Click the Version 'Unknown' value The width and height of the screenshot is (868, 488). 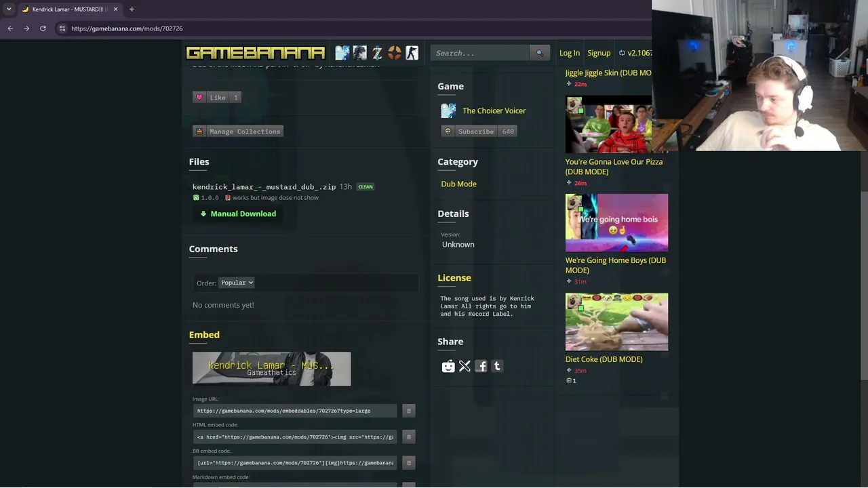tap(458, 245)
